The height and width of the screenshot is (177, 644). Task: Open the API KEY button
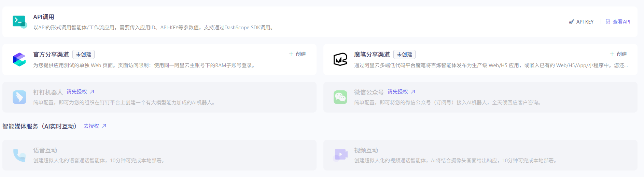pyautogui.click(x=581, y=22)
